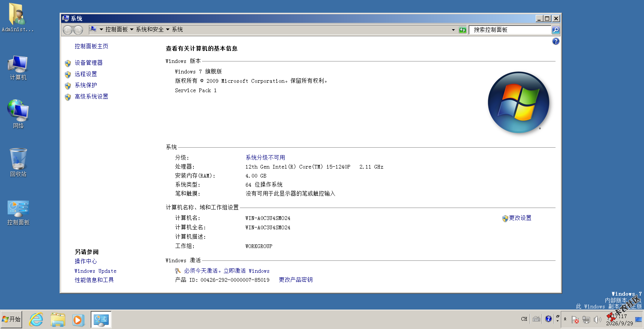
Task: Select the 计算机 desktop icon
Action: [18, 68]
